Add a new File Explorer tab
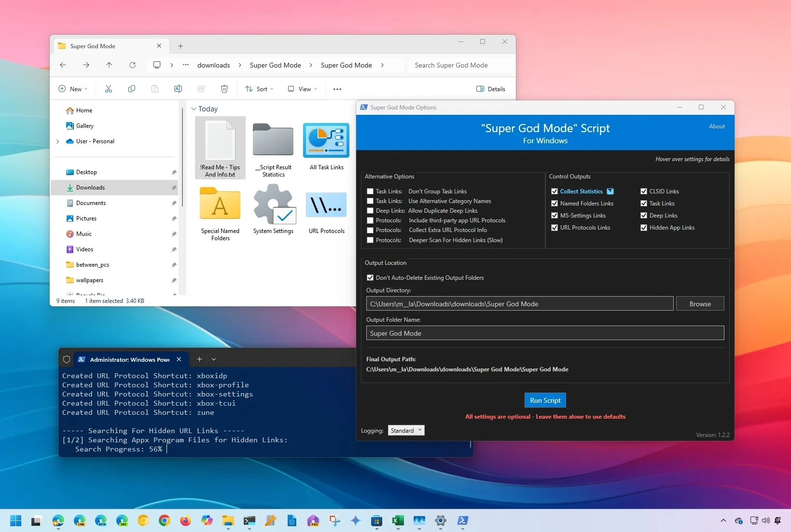791x532 pixels. pyautogui.click(x=180, y=46)
